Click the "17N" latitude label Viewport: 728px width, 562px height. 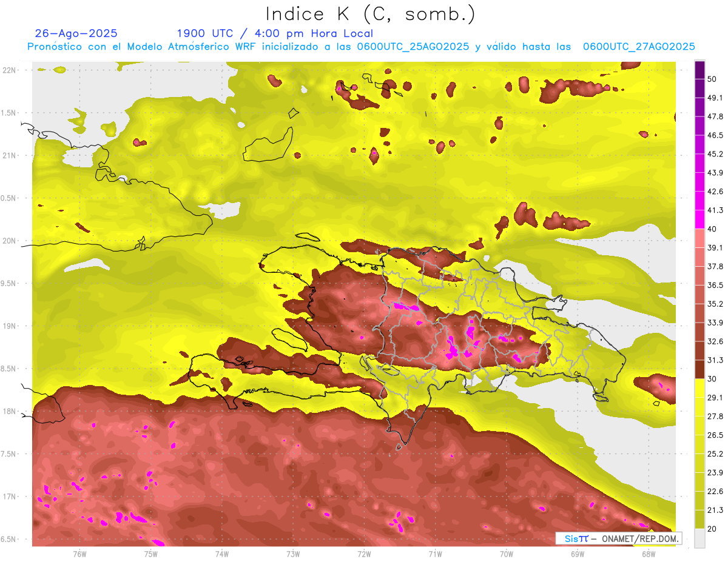(x=9, y=497)
